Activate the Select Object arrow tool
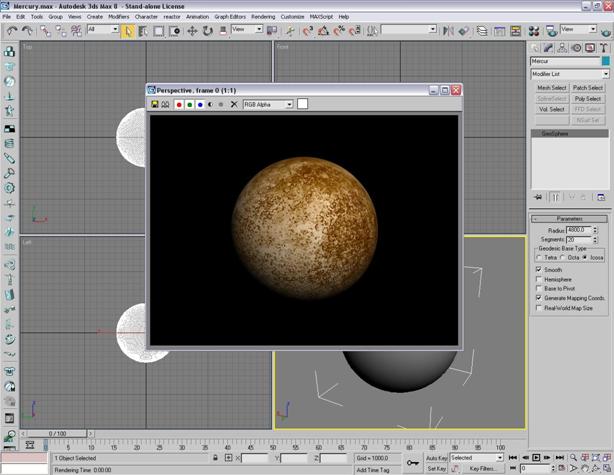Image resolution: width=614 pixels, height=475 pixels. tap(128, 30)
